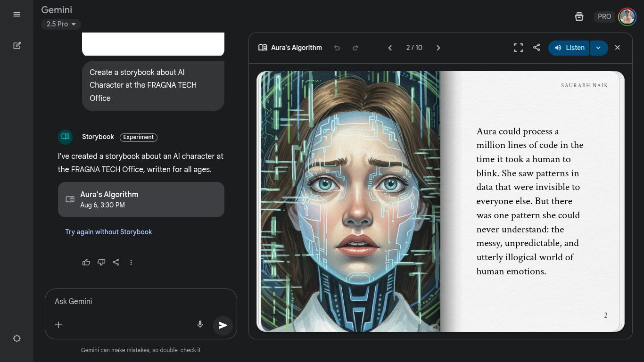Advance to the next storybook page
Viewport: 644px width, 362px height.
[438, 48]
